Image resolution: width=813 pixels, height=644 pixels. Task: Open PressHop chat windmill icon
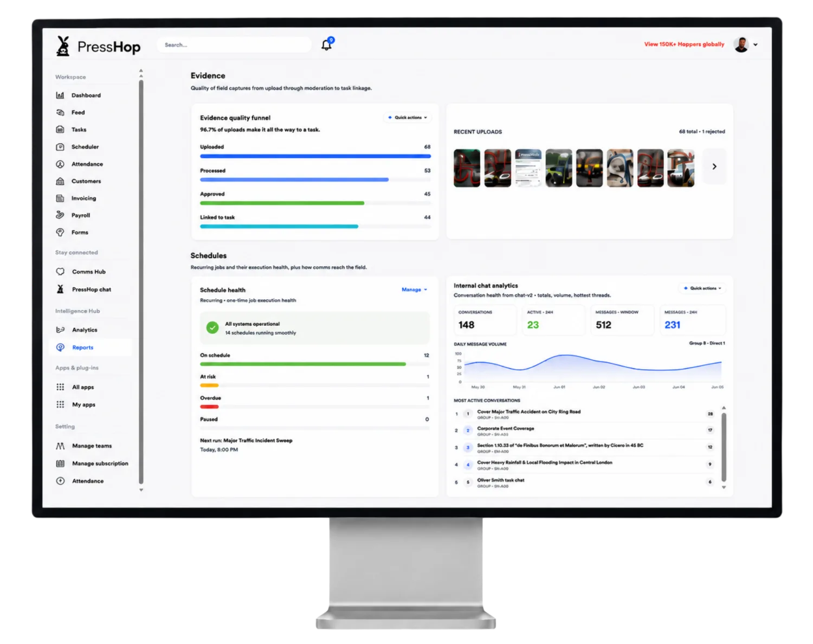click(60, 289)
